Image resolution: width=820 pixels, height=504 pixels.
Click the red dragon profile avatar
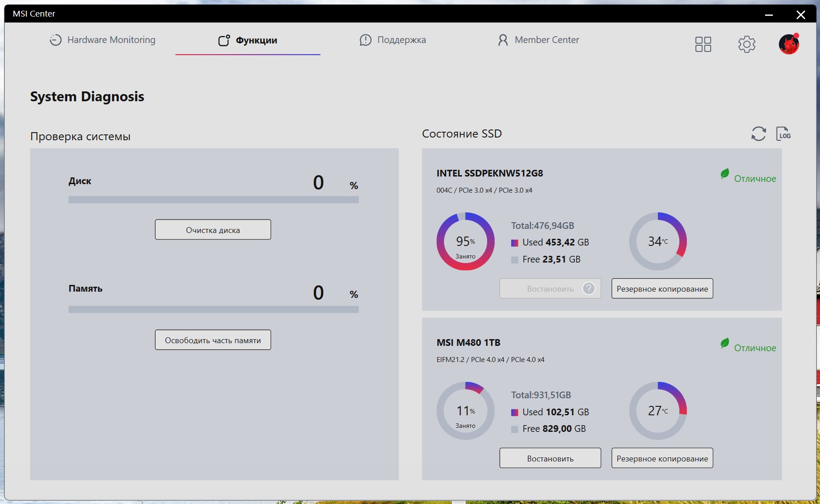[x=789, y=44]
